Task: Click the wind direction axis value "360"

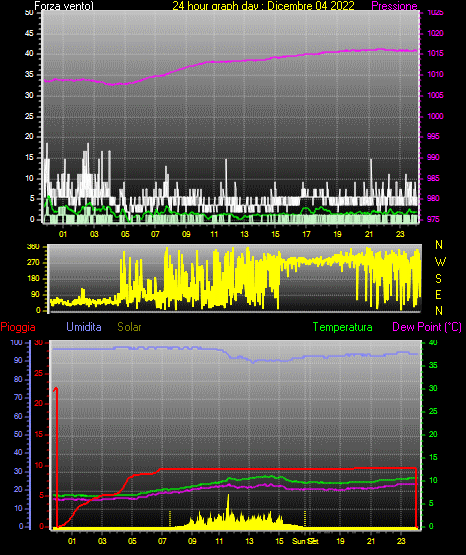Action: coord(33,247)
